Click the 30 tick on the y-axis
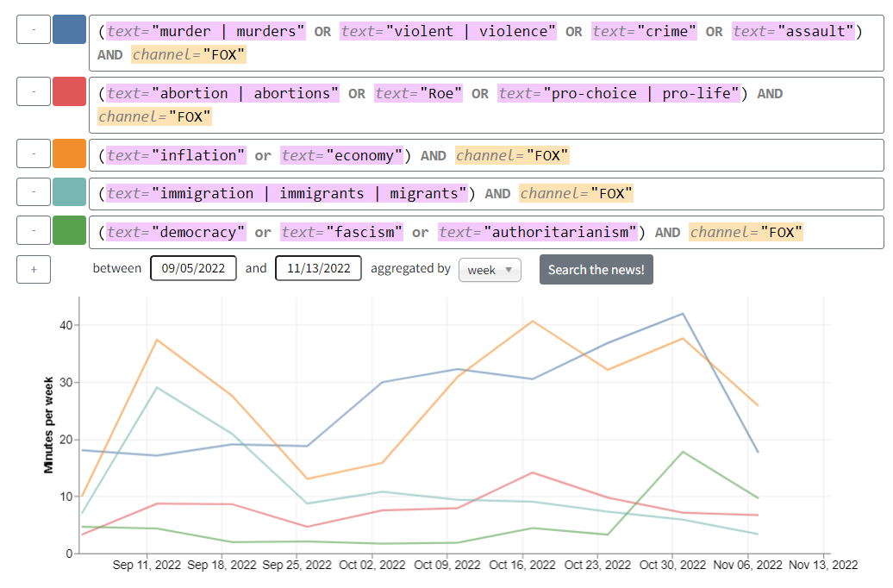The height and width of the screenshot is (588, 893). click(x=66, y=382)
